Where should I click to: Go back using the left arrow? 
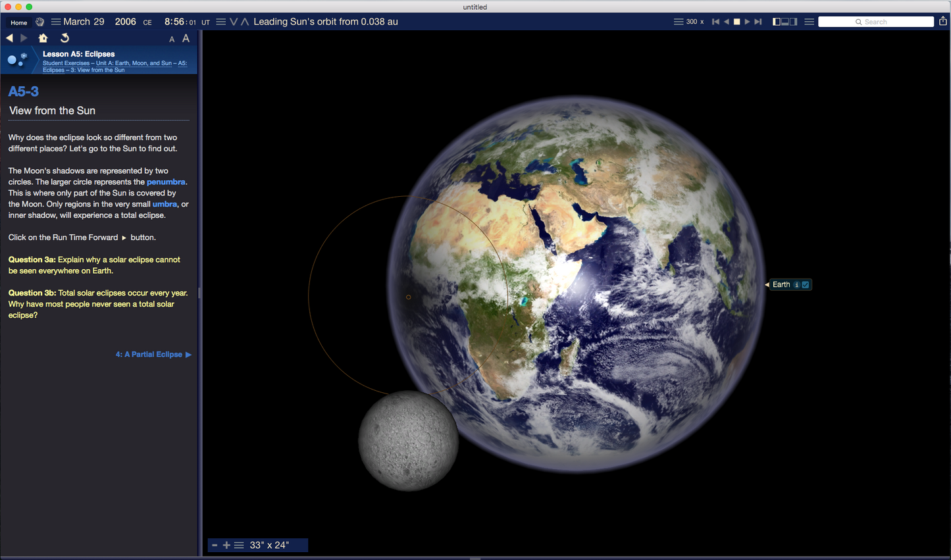tap(9, 38)
